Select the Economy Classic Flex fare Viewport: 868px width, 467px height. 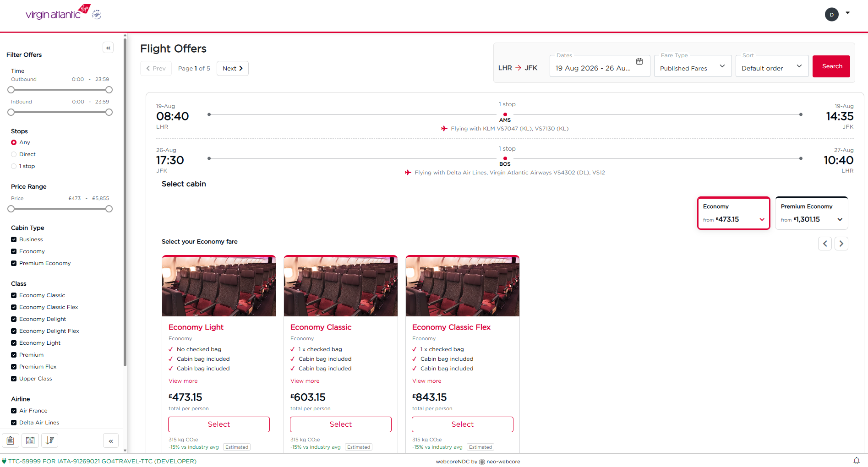[463, 424]
